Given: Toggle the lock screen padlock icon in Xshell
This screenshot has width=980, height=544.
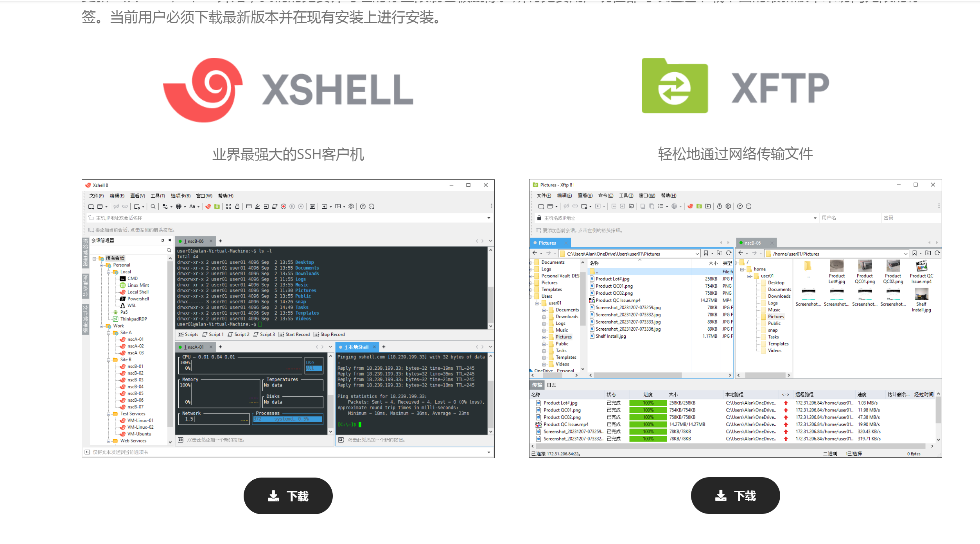Looking at the screenshot, I should (237, 206).
